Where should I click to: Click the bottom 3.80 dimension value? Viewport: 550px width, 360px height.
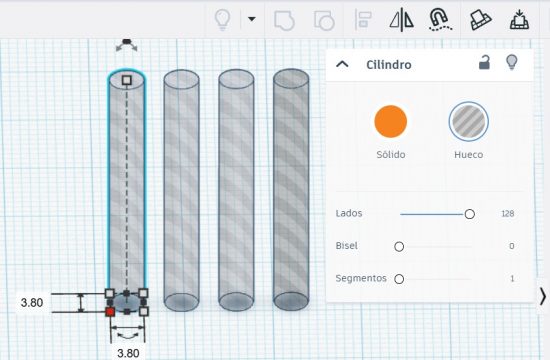tap(128, 353)
